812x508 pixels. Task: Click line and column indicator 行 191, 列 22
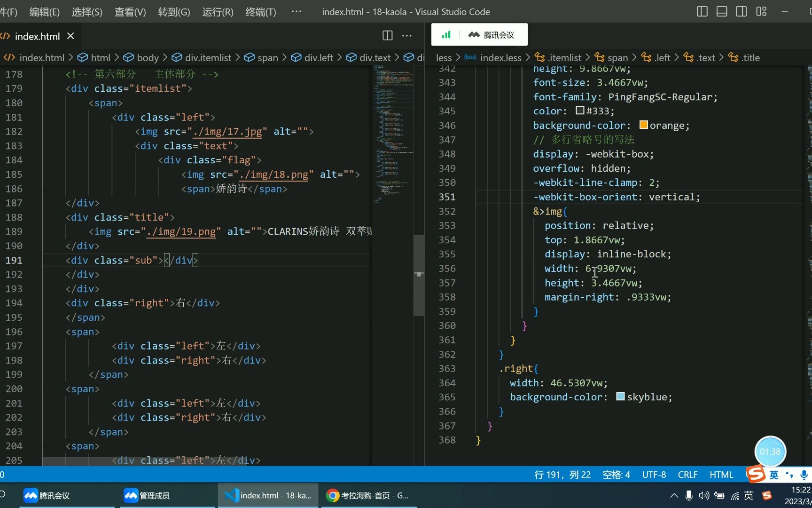(562, 475)
